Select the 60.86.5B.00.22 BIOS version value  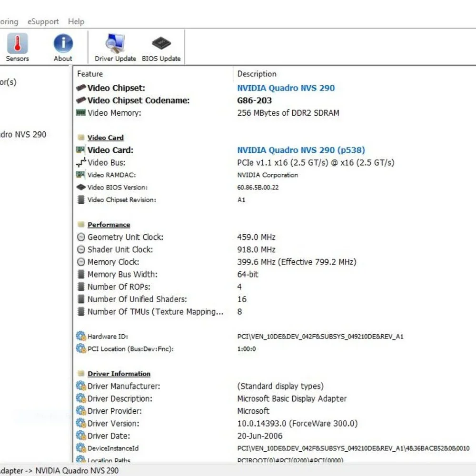[258, 187]
